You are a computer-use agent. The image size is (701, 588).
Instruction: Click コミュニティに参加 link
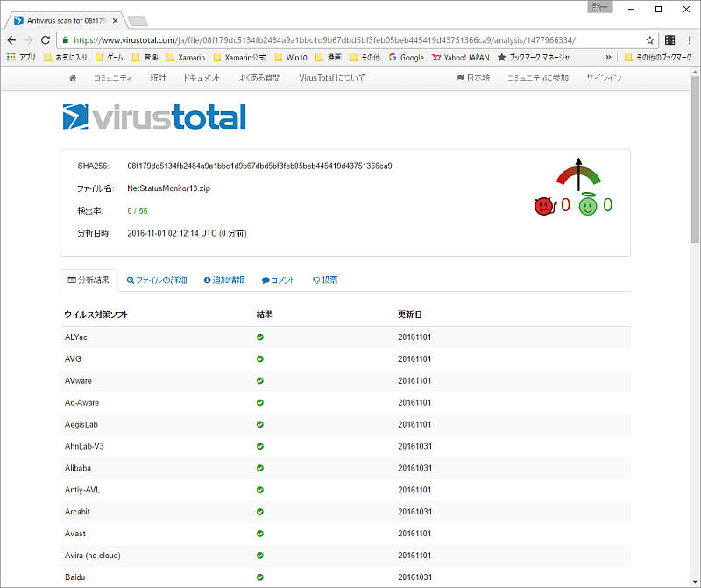coord(538,78)
